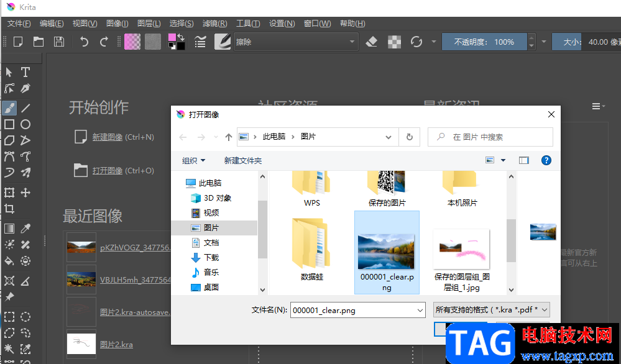Select the Text tool in Krita toolbox
Screen dimensions: 621x364
[25, 72]
